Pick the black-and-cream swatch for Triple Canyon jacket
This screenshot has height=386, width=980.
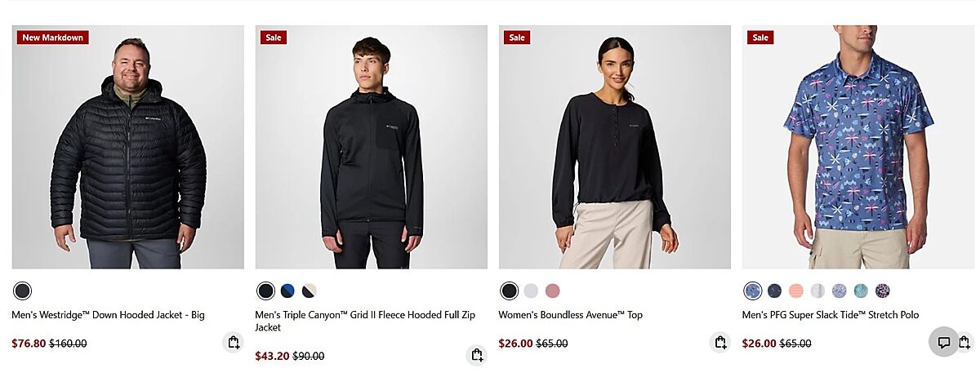309,291
